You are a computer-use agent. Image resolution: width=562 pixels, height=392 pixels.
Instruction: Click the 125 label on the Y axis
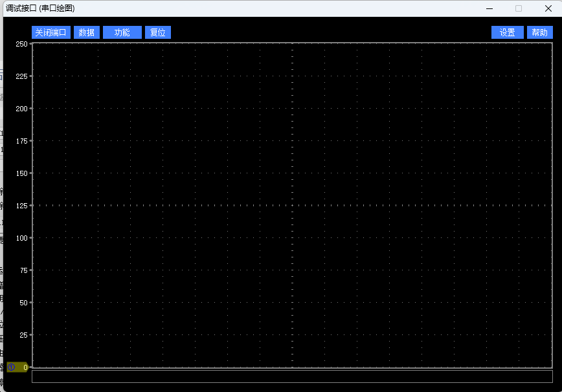coord(21,206)
